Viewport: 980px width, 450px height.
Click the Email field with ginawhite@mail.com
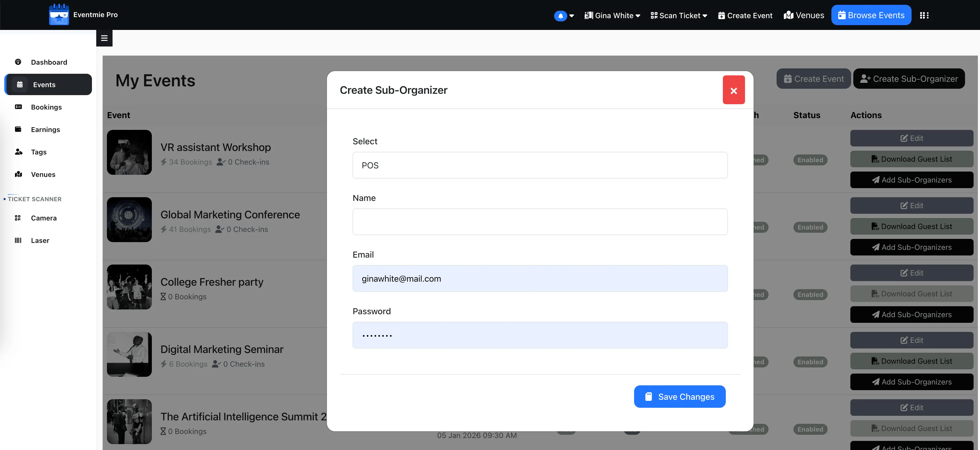[x=539, y=278]
